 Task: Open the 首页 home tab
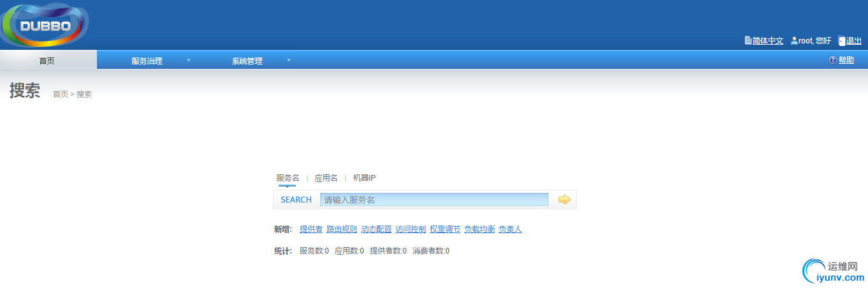(48, 60)
